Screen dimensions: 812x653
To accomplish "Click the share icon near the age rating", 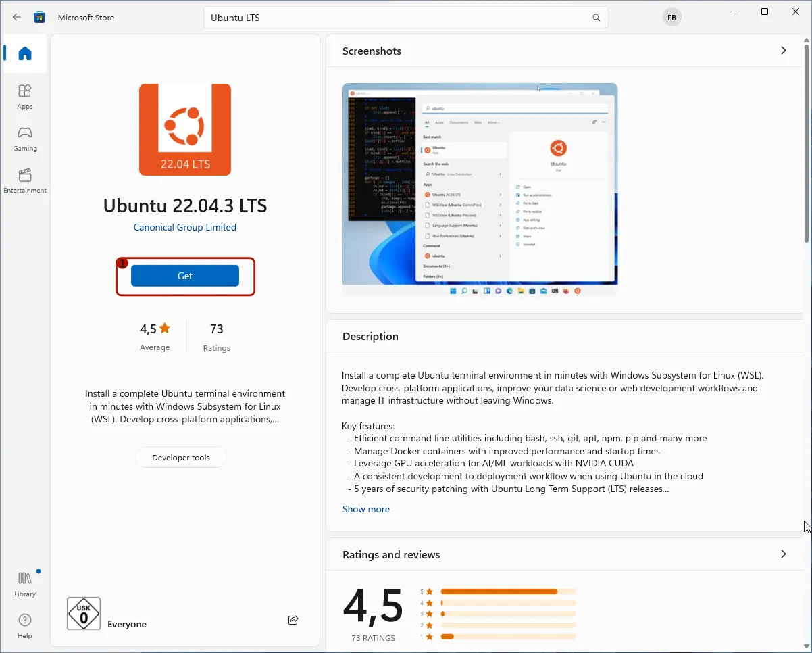I will pyautogui.click(x=293, y=619).
